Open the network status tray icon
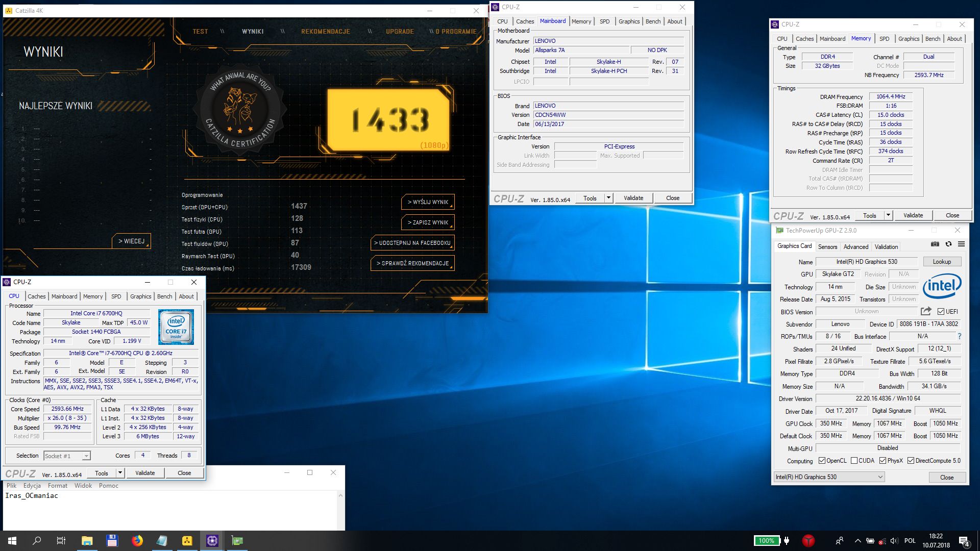980x551 pixels. tap(883, 541)
